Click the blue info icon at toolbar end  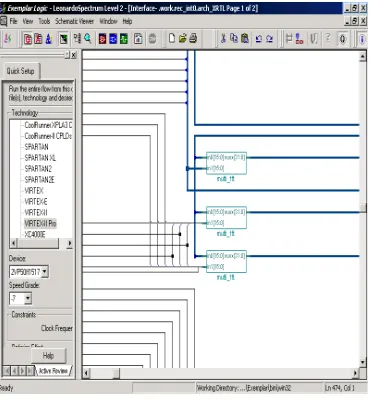coord(362,39)
